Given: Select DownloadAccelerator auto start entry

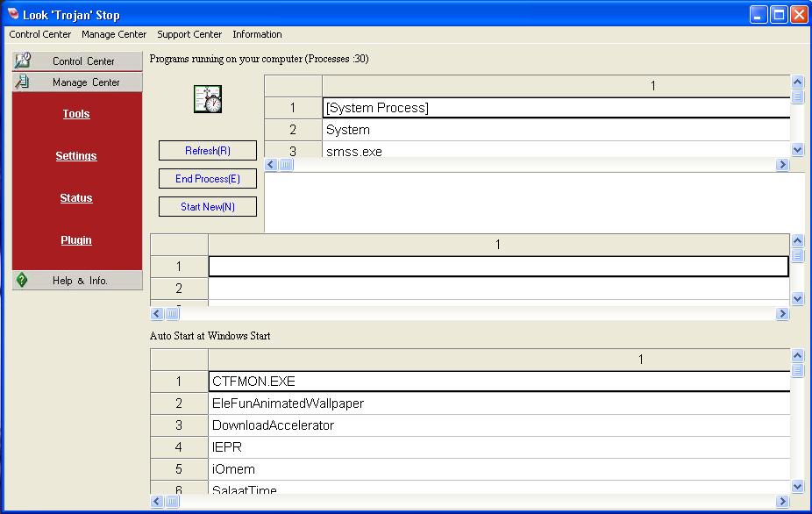Looking at the screenshot, I should [499, 425].
